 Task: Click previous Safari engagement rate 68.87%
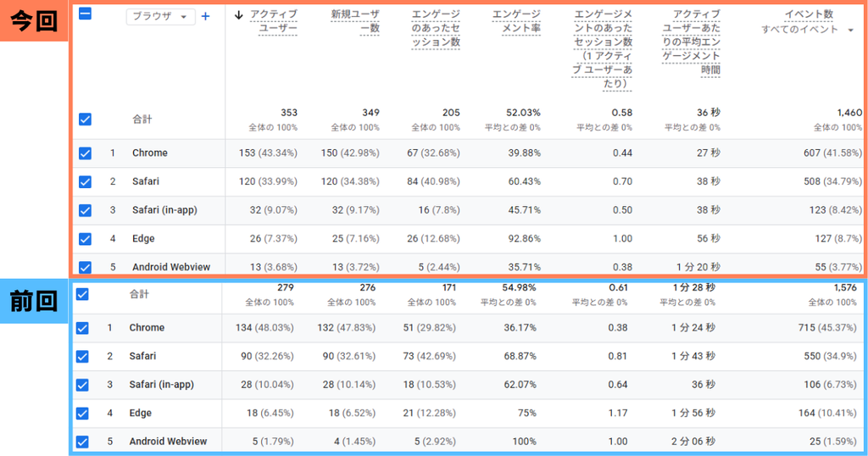[520, 356]
